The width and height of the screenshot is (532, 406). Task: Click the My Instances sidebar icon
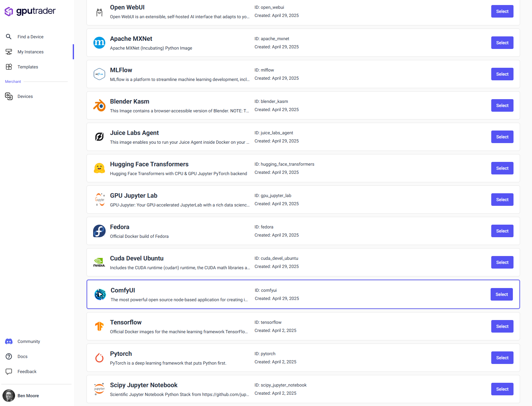coord(9,52)
